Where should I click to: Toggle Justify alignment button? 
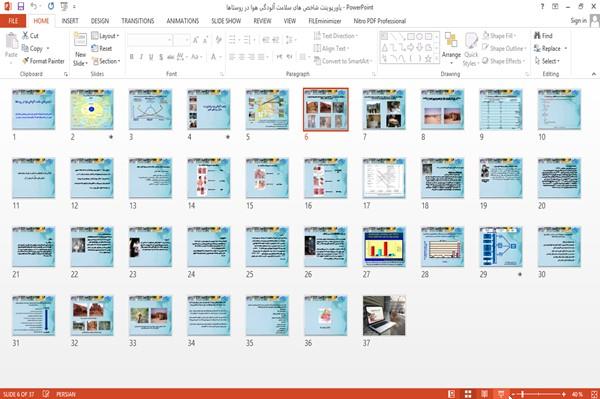[x=261, y=57]
